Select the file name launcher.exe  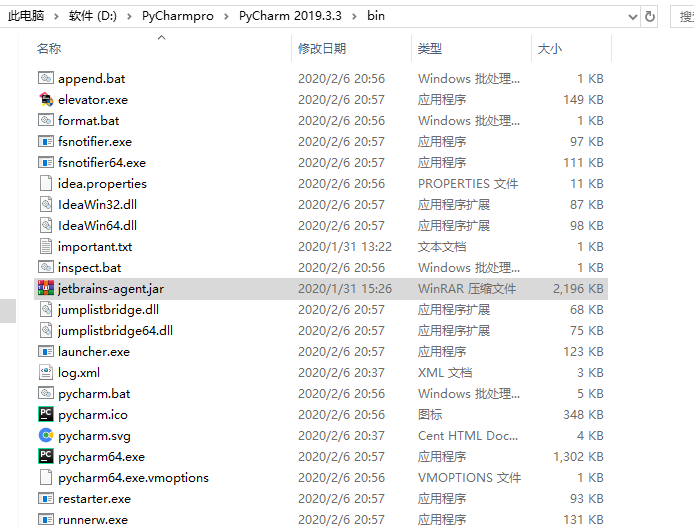(94, 351)
